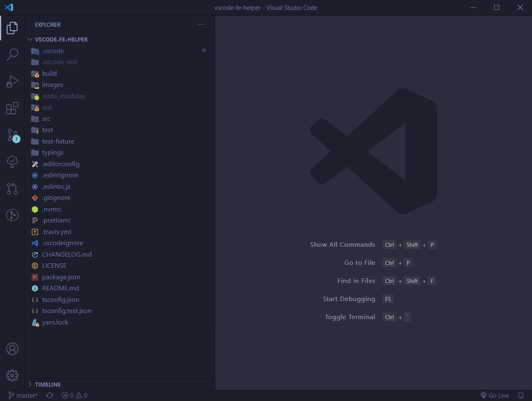Expand the build folder
This screenshot has width=532, height=401.
120,74
